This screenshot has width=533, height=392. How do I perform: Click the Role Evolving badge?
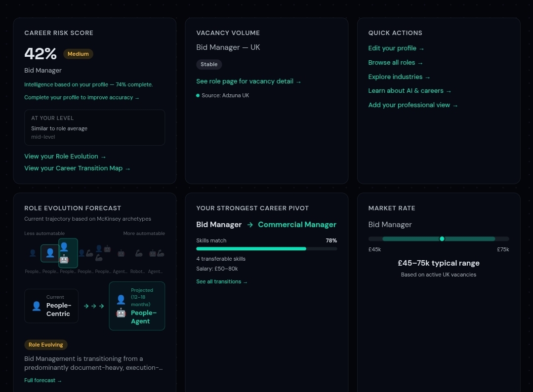point(45,345)
